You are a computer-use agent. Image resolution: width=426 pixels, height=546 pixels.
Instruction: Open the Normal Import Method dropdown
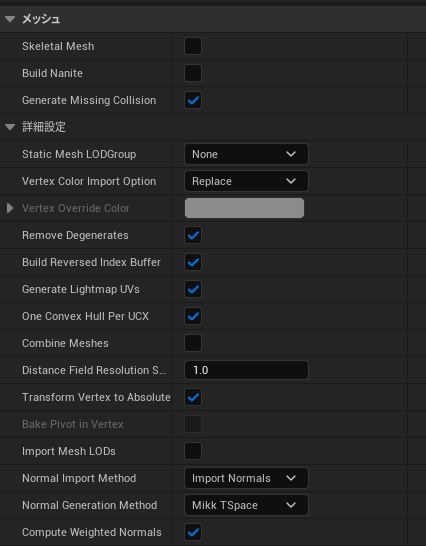pyautogui.click(x=246, y=478)
